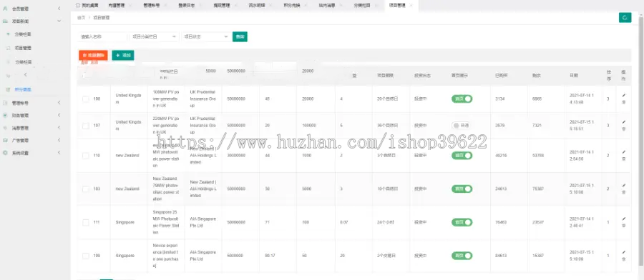644x280 pixels.
Task: Switch to the 我的桌面 tab
Action: point(87,5)
